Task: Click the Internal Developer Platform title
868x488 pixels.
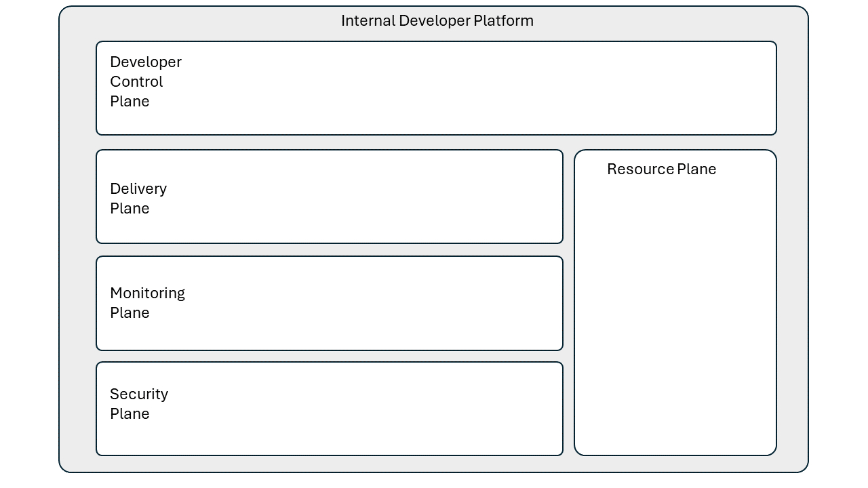Action: point(437,21)
